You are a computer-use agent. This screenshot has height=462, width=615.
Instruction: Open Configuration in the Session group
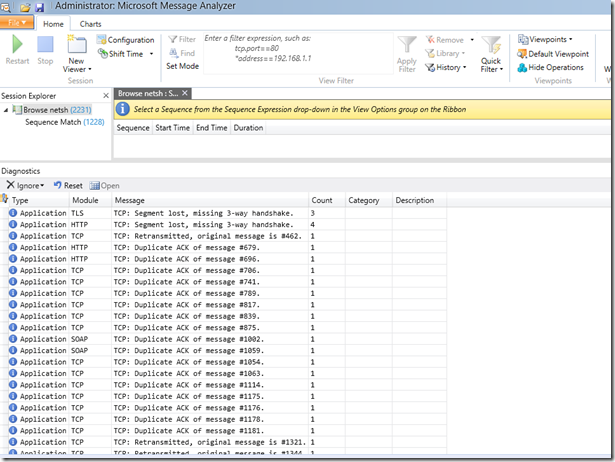pyautogui.click(x=126, y=40)
